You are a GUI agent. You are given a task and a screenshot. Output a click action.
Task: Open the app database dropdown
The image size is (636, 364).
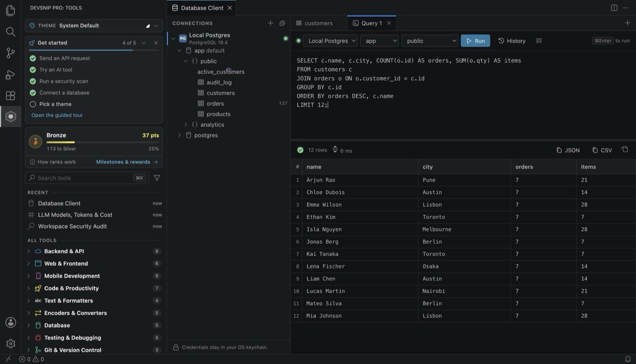click(x=379, y=41)
